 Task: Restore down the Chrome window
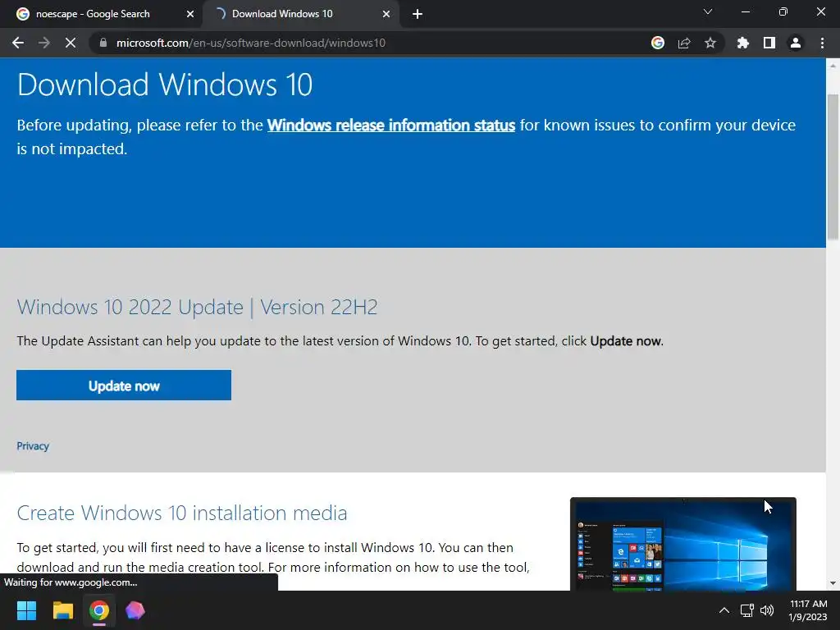coord(783,11)
